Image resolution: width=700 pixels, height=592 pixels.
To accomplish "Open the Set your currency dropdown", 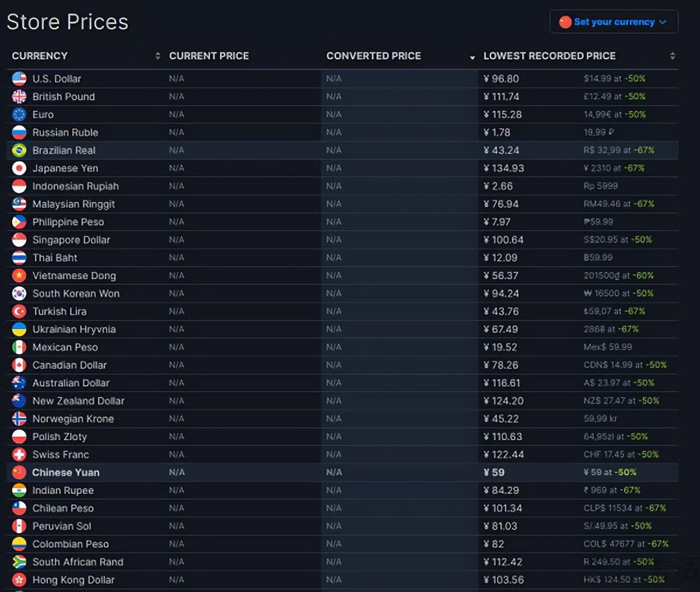I will click(614, 22).
